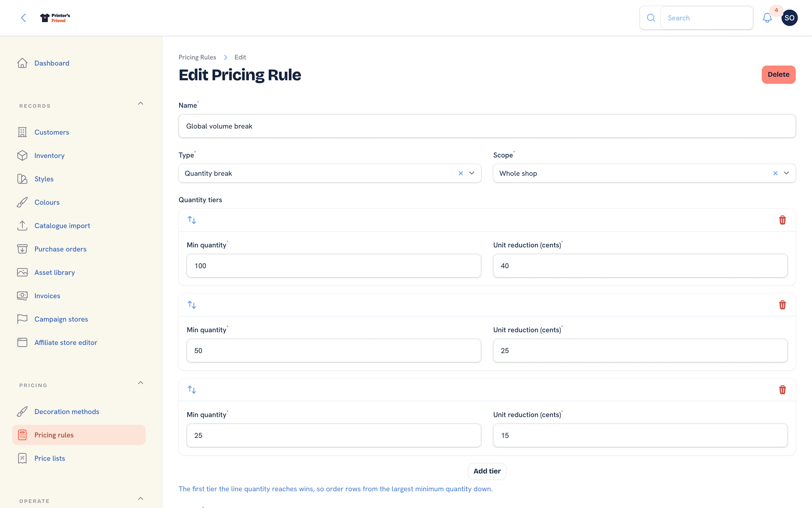
Task: Select Pricing rules in sidebar
Action: pos(79,435)
